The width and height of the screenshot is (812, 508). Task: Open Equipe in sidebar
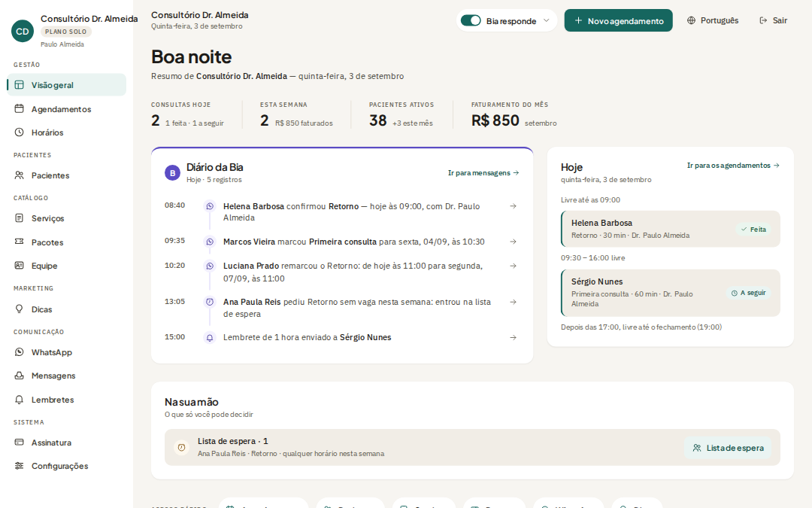pyautogui.click(x=67, y=266)
